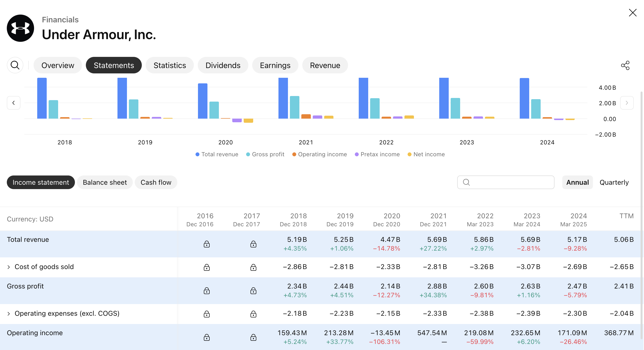This screenshot has height=350, width=644.
Task: Expand the Operating expenses (excl. COGS) row
Action: [9, 314]
